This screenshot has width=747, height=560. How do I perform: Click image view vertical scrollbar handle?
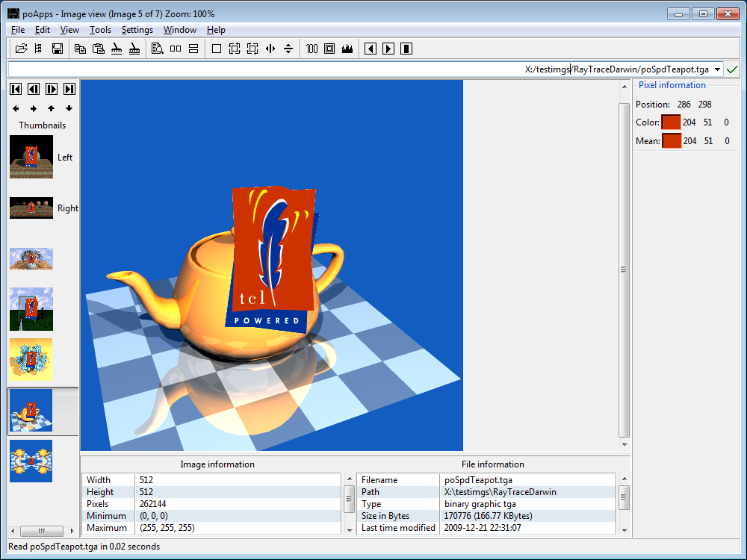(x=624, y=270)
